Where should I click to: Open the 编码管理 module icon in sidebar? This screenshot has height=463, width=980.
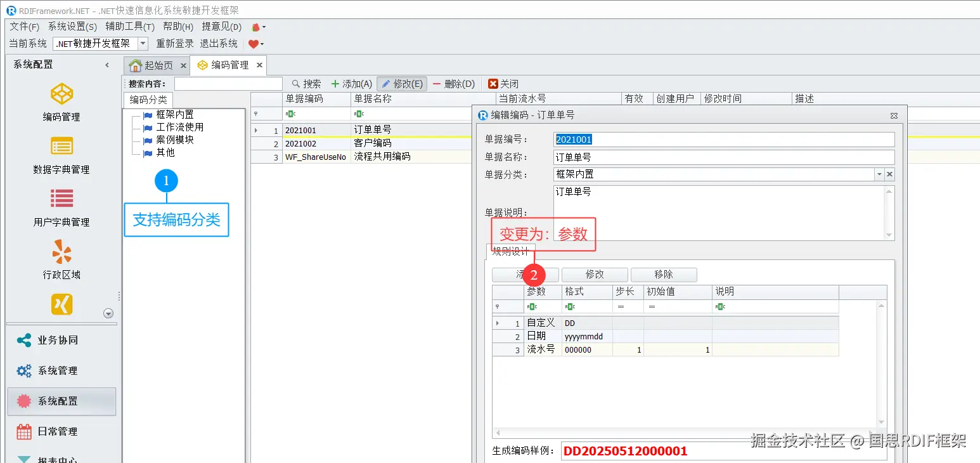61,95
